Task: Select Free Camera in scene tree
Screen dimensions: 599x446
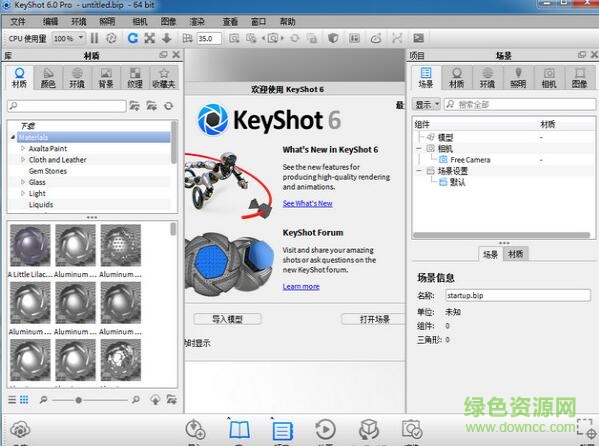Action: point(470,160)
